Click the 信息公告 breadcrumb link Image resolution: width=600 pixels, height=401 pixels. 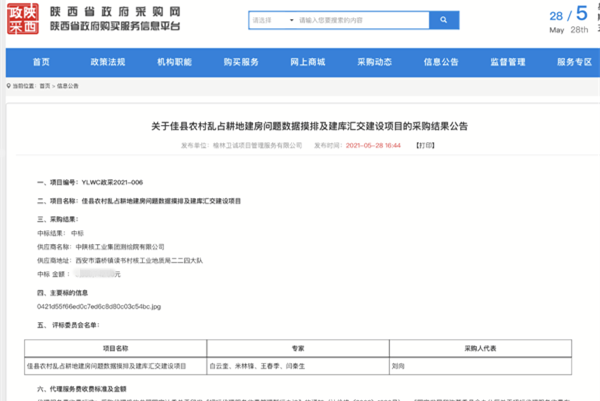68,87
